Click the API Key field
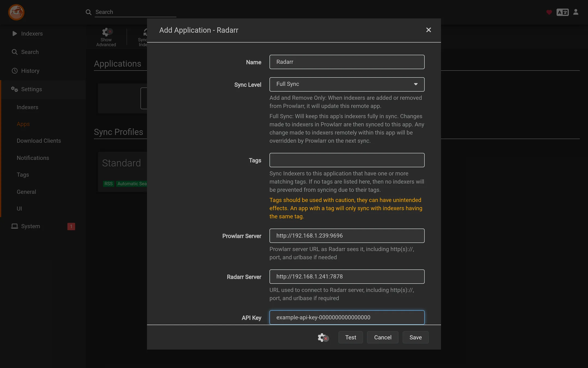 click(x=347, y=318)
